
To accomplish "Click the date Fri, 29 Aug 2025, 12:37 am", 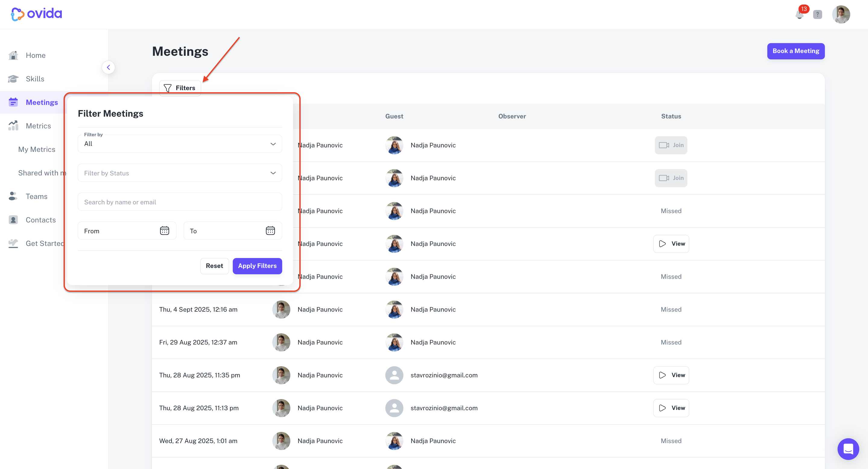I will 198,342.
